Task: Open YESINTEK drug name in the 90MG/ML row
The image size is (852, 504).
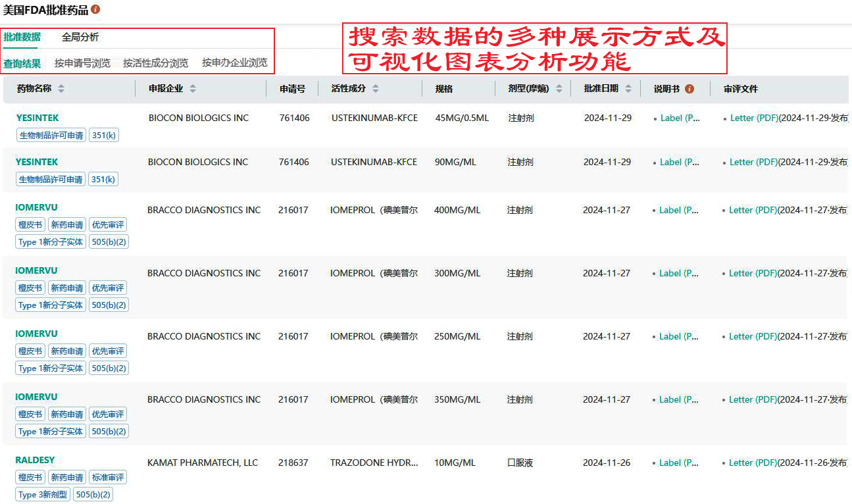Action: click(37, 162)
